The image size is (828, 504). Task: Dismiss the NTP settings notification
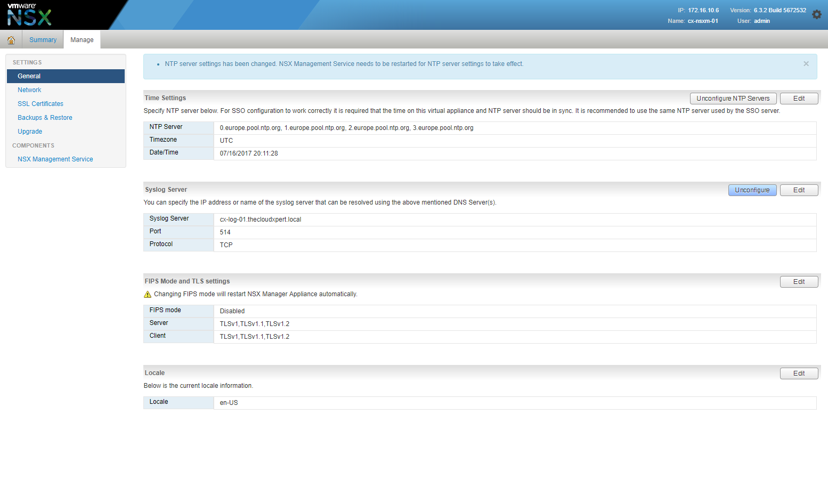point(806,64)
